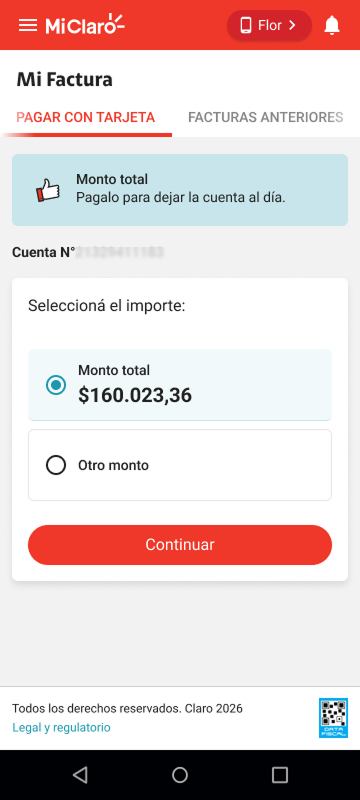This screenshot has width=360, height=800.
Task: Tap the Android home circle
Action: tap(179, 774)
